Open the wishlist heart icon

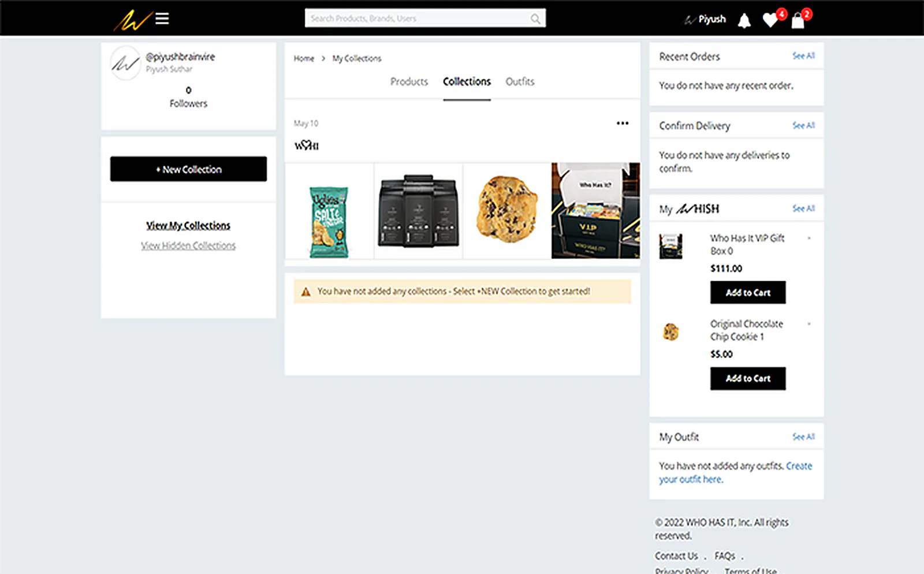pos(770,20)
